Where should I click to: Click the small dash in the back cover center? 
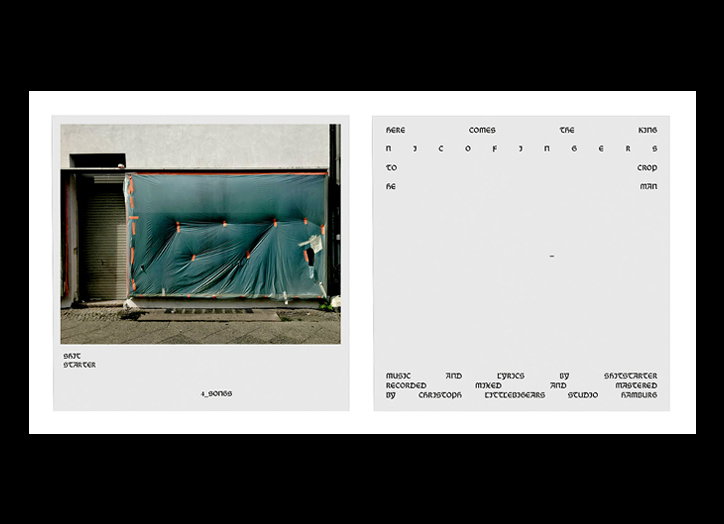[x=552, y=256]
